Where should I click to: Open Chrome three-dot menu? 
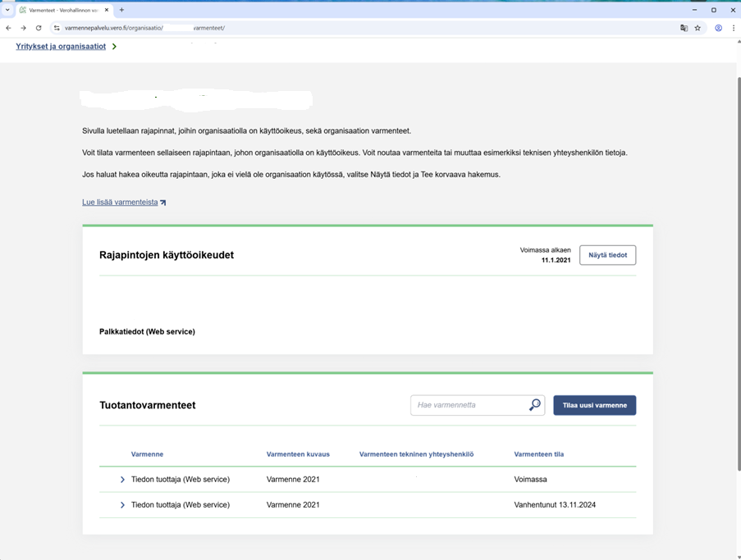click(x=734, y=28)
